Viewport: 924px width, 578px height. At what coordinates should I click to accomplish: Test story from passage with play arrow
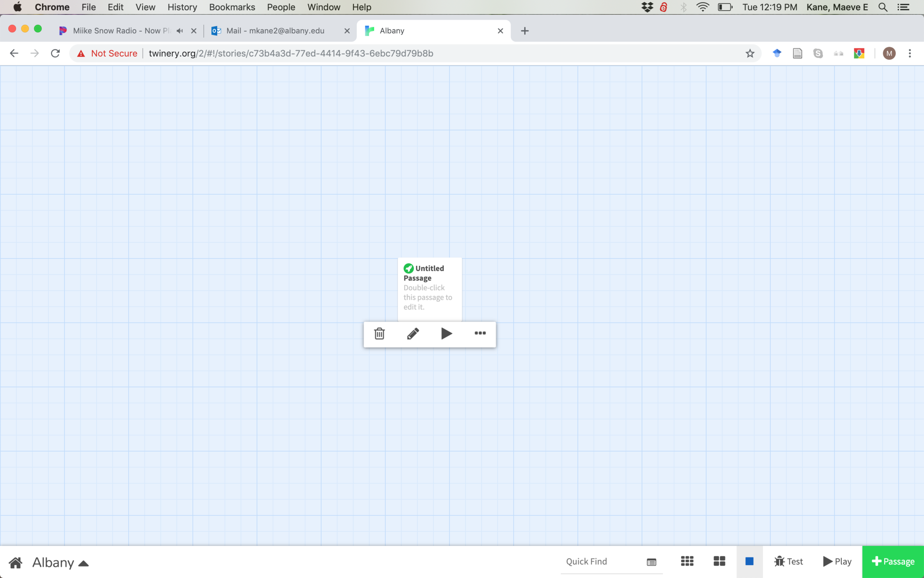(x=446, y=334)
